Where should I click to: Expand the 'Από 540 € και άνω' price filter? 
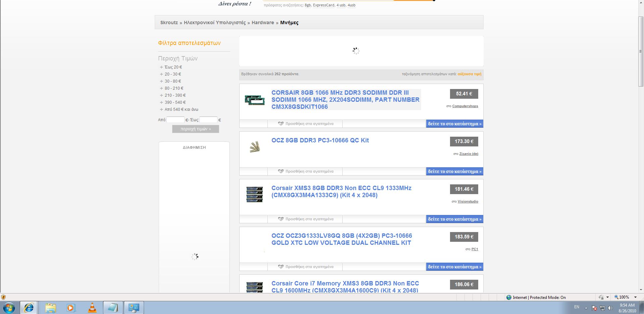[x=179, y=109]
